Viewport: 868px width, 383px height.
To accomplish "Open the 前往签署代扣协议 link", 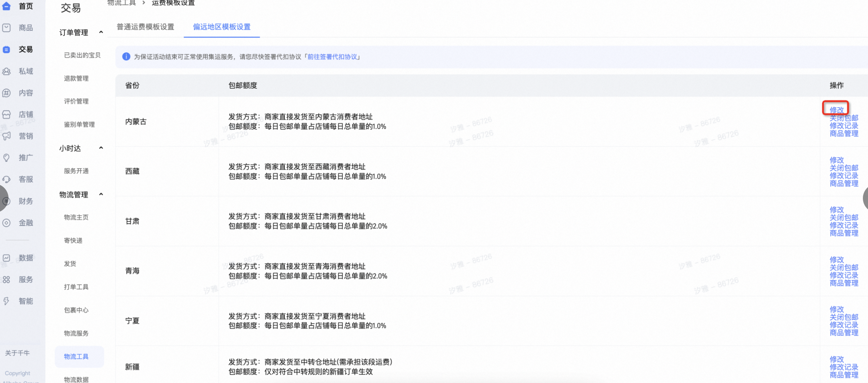I will (x=332, y=57).
